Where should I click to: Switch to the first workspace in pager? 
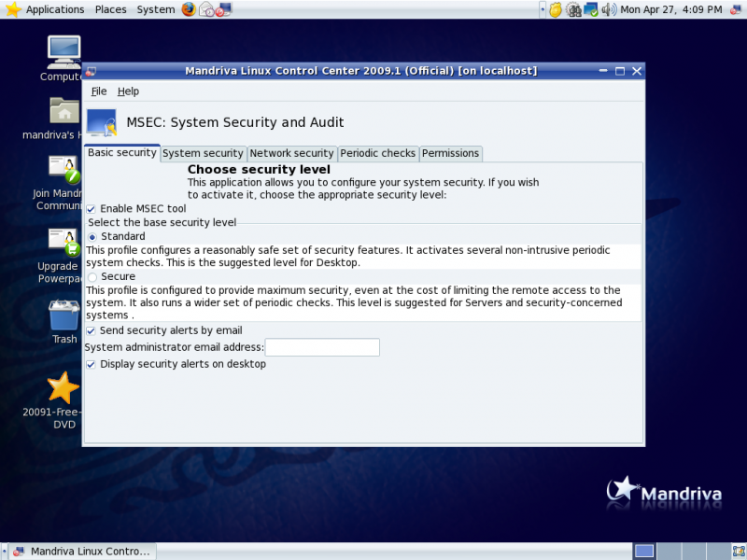[644, 552]
